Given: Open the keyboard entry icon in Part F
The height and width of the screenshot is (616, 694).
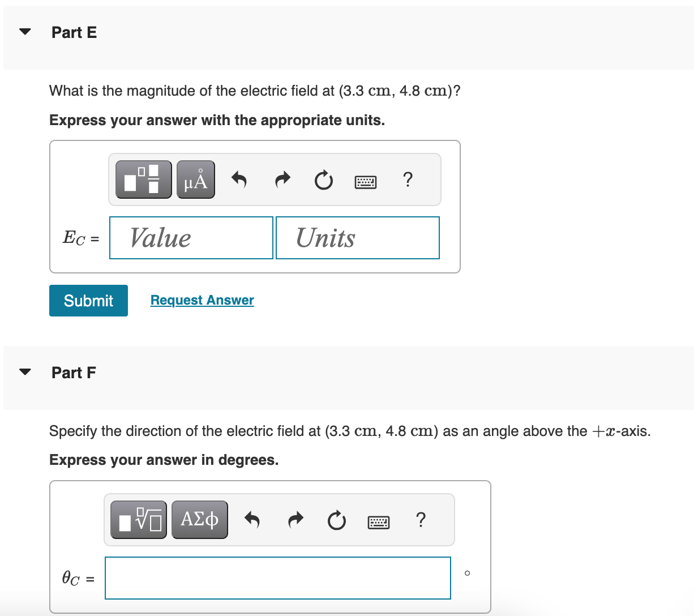Looking at the screenshot, I should (x=379, y=521).
